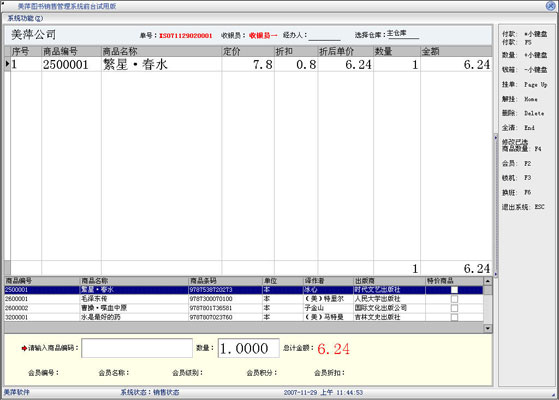Close the window with the top-right button
Screen dimensions: 559x400
click(x=550, y=6)
